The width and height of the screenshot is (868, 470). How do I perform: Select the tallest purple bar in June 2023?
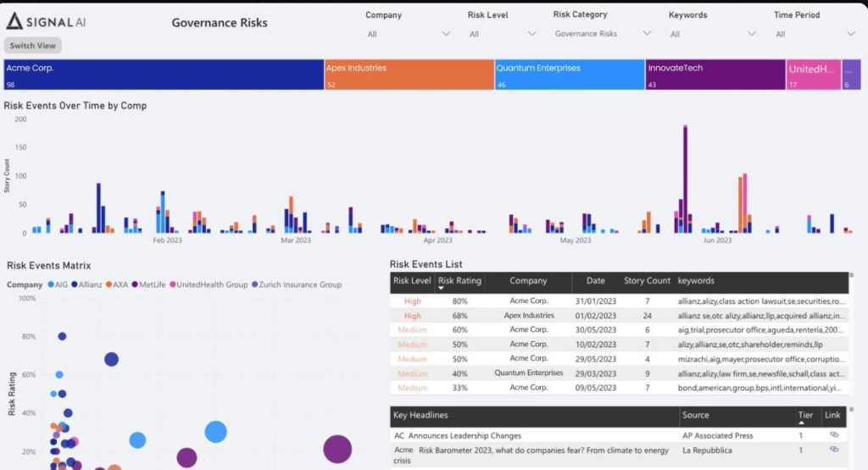click(x=685, y=178)
